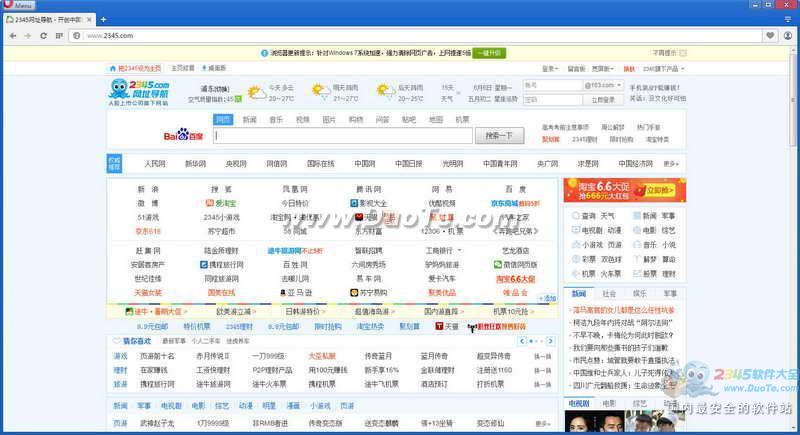Open the 人民网 link

[155, 164]
